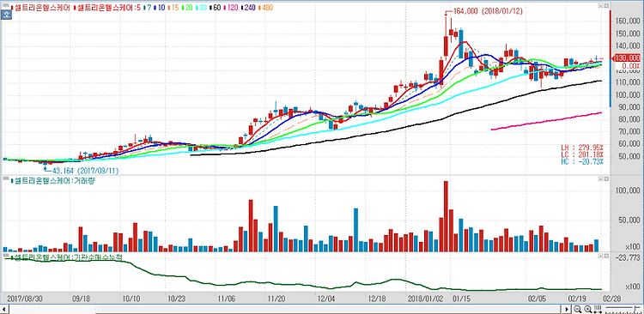Collapse the 기관순매수누적 panel
This screenshot has height=314, width=644.
600,256
